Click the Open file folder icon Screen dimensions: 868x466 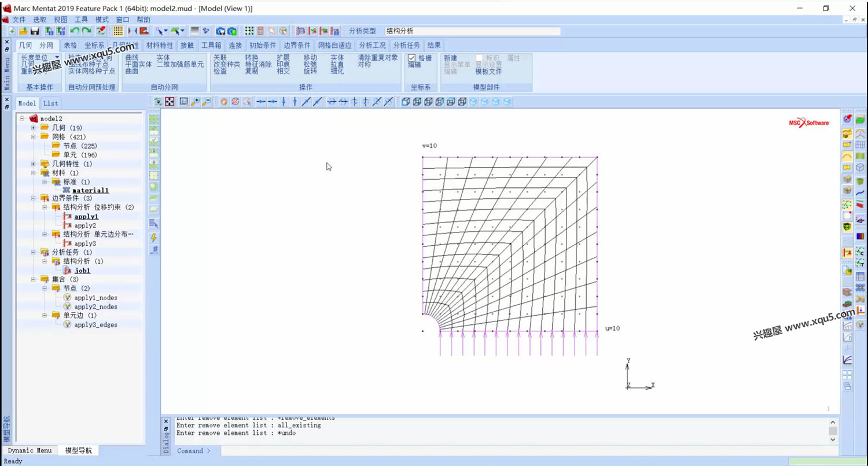(23, 31)
